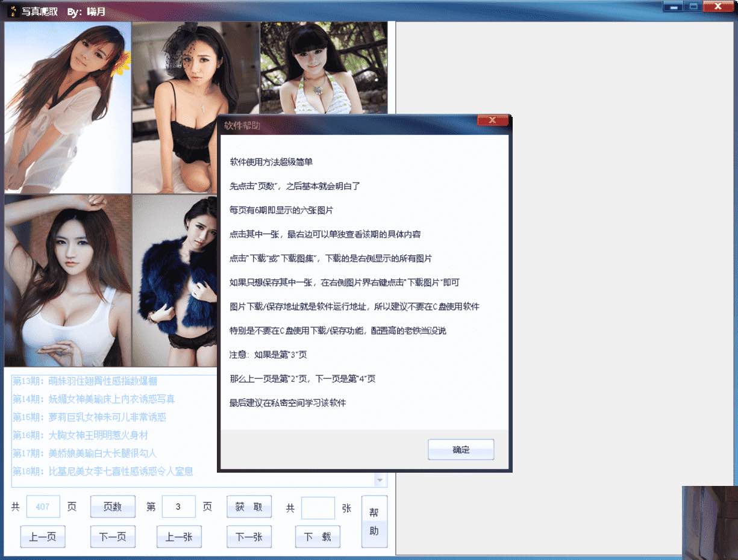Screen dimensions: 738x560
Task: Click help line starting 如果只想保存其中一张
Action: click(345, 282)
